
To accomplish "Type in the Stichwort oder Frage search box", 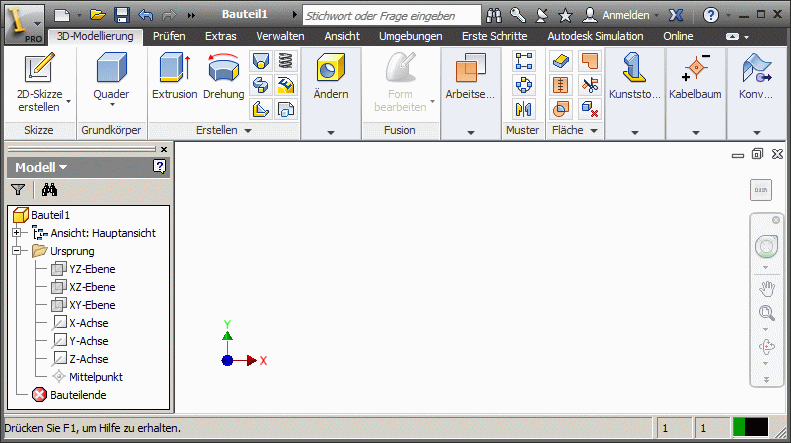I will [x=378, y=16].
